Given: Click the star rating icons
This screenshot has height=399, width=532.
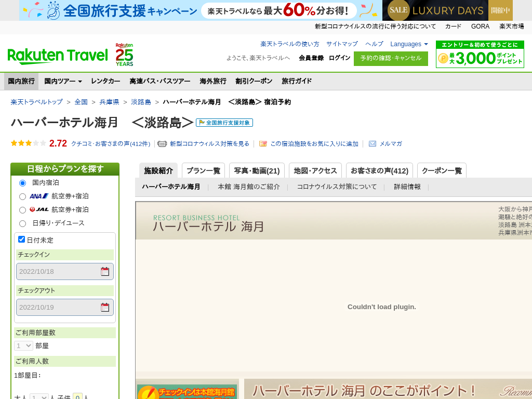Looking at the screenshot, I should point(29,143).
